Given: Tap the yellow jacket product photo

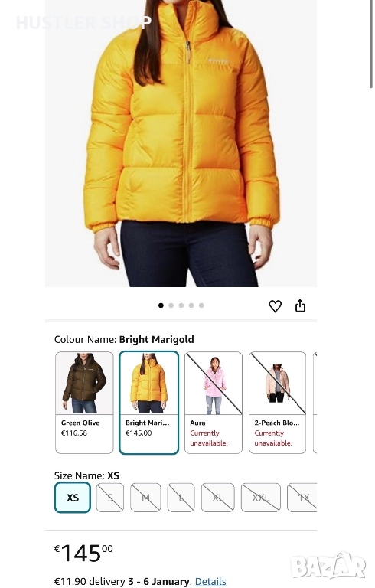Looking at the screenshot, I should [x=181, y=143].
